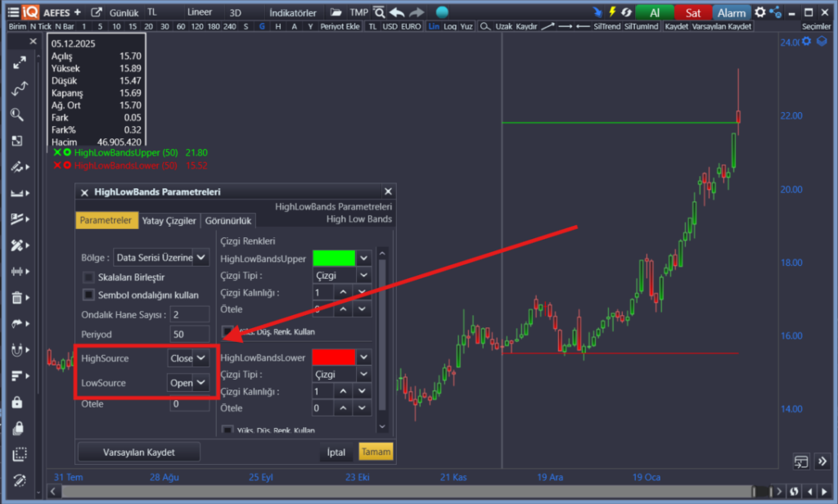838x504 pixels.
Task: Select the magnet snap tool in sidebar
Action: (x=17, y=350)
